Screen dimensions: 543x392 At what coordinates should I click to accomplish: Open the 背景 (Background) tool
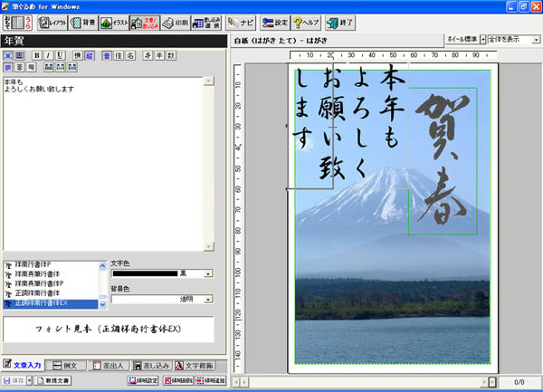point(82,23)
